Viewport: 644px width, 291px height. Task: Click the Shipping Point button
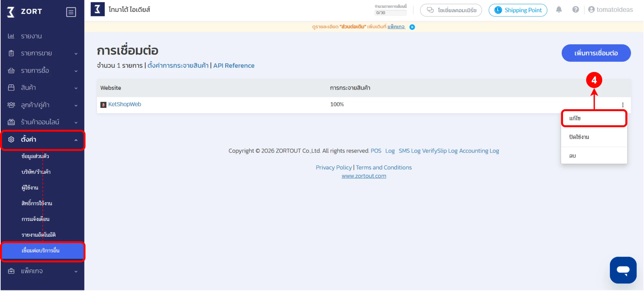518,10
